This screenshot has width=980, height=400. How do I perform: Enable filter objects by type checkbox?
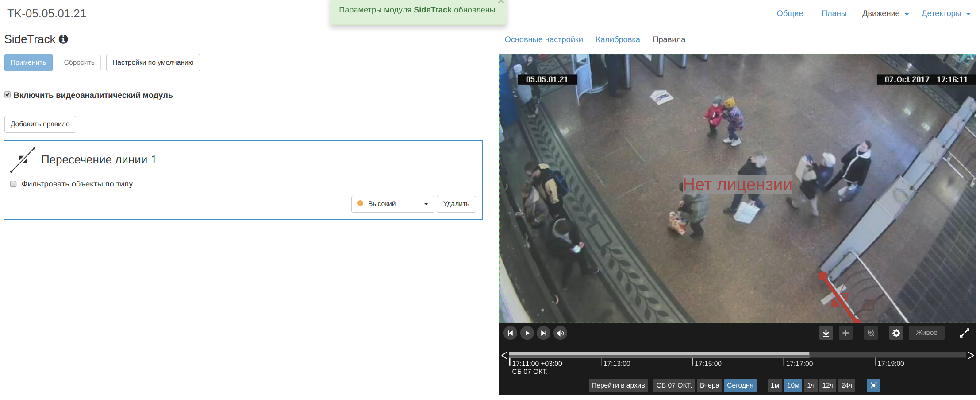coord(13,184)
